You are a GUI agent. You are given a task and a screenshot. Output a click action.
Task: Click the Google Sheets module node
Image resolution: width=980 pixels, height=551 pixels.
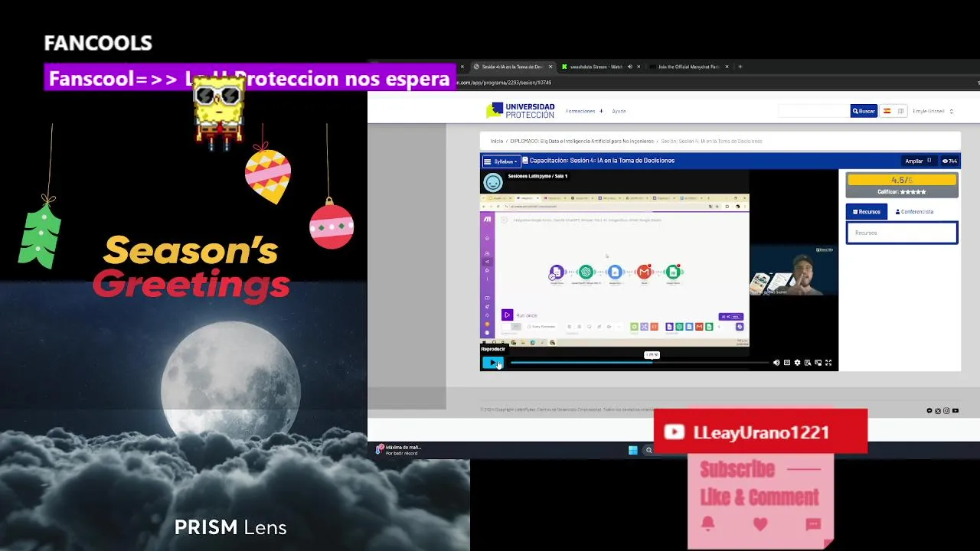click(673, 272)
